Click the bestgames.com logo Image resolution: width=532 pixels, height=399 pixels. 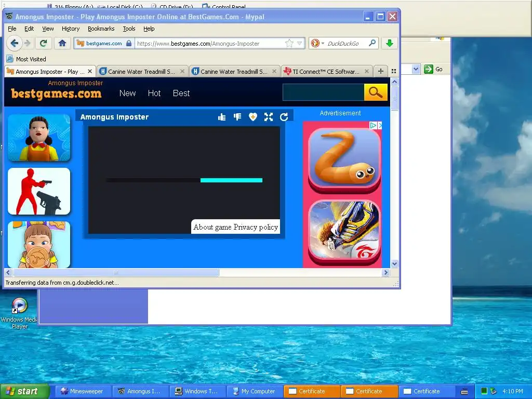(x=56, y=94)
